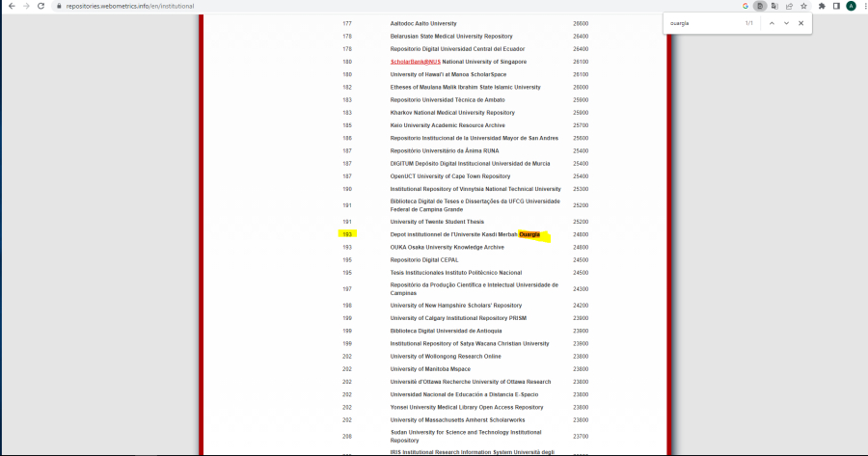
Task: Toggle the browser side panel
Action: 835,6
